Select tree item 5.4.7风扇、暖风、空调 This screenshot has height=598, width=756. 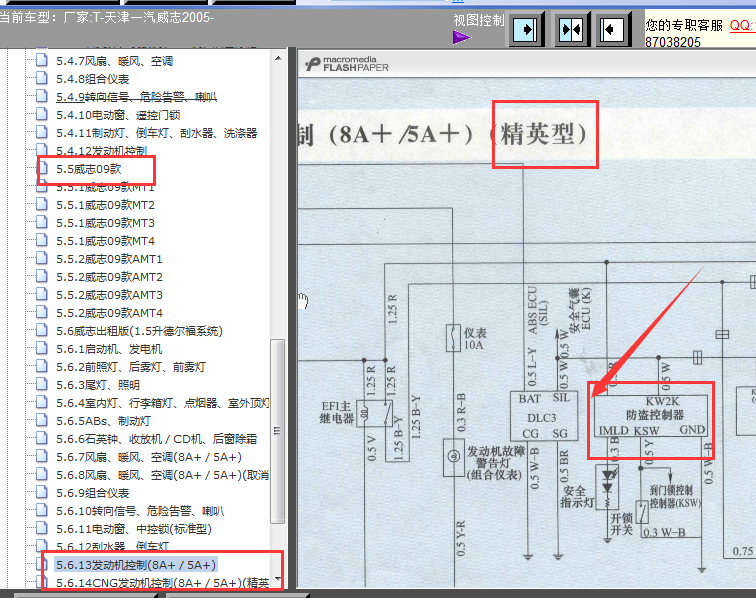coord(114,61)
